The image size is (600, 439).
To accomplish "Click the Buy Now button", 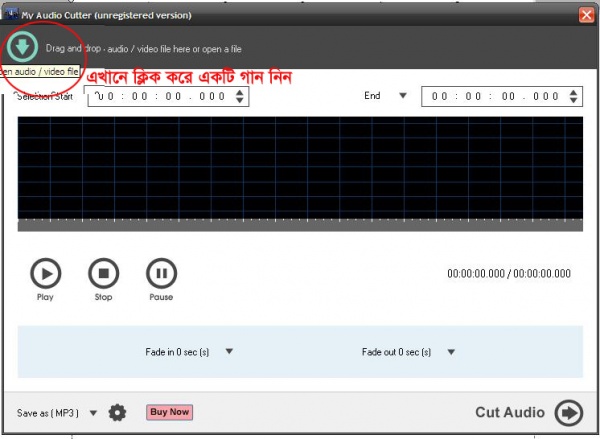I will [170, 412].
